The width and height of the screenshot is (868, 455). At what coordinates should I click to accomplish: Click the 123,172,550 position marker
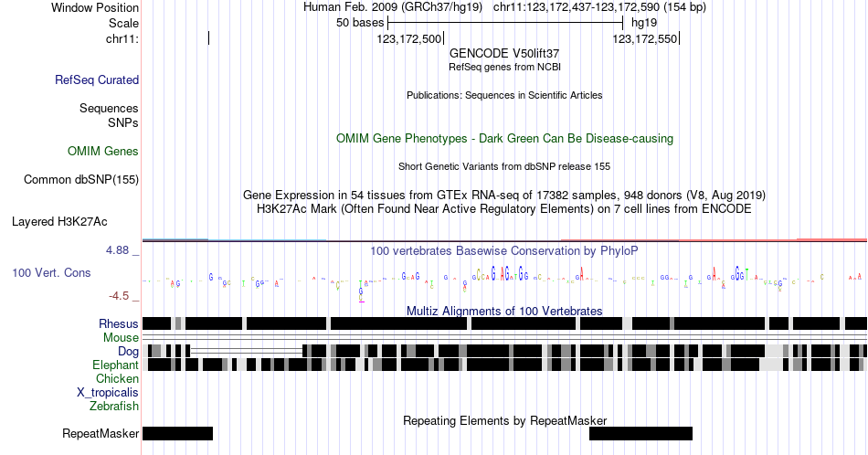click(646, 38)
